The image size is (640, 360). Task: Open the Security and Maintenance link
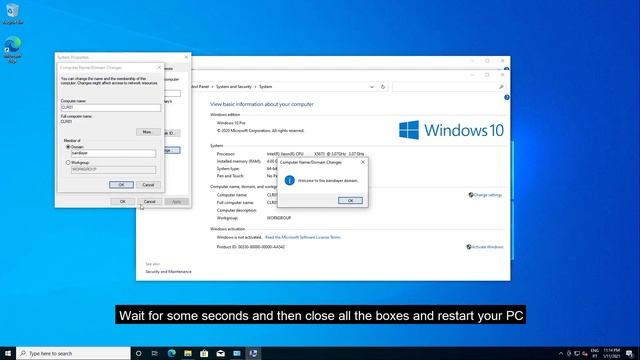coord(168,271)
